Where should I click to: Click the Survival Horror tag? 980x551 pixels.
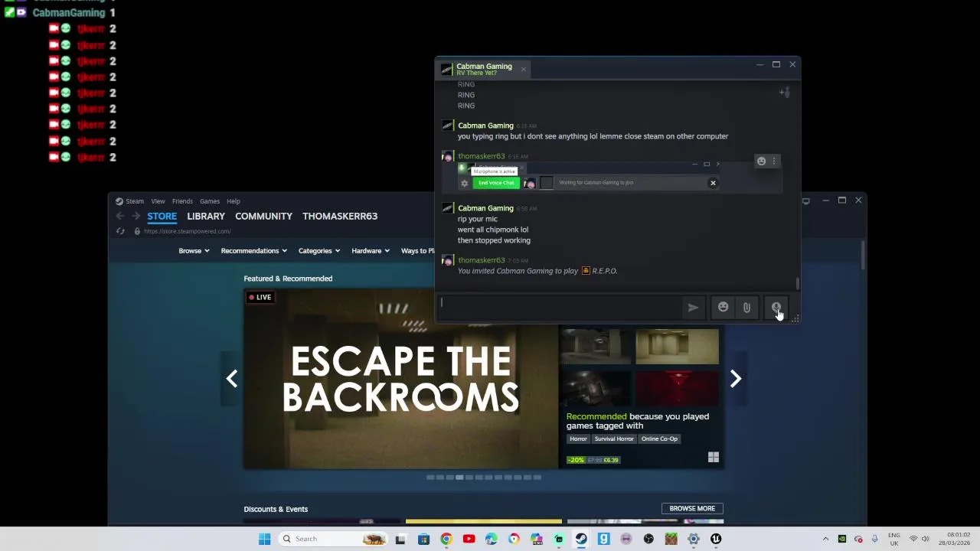(614, 439)
